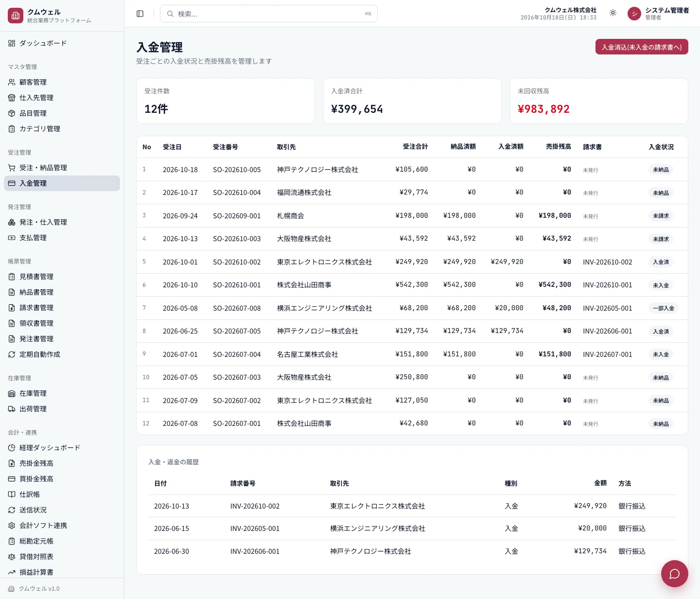
Task: Click the 品目管理 box icon
Action: pyautogui.click(x=12, y=113)
